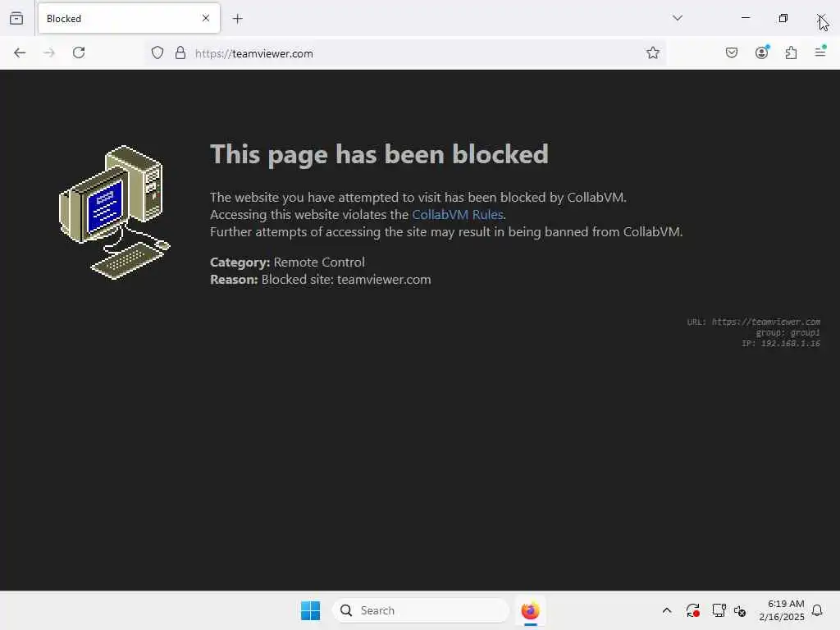840x630 pixels.
Task: Click the retro computer illustration
Action: click(x=114, y=212)
